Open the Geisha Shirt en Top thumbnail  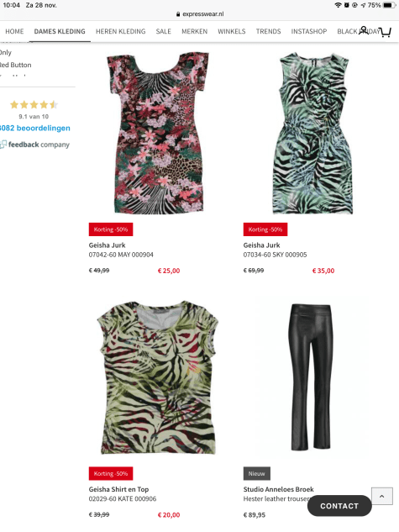[x=158, y=377]
